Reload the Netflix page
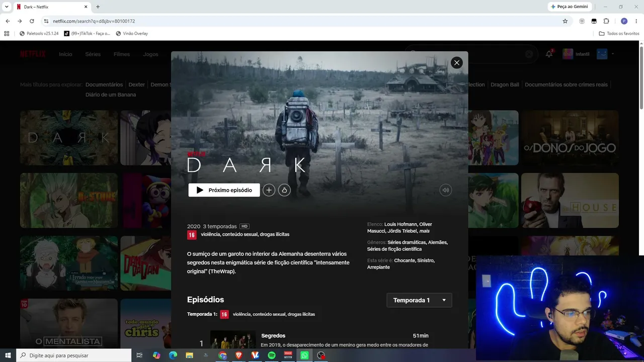This screenshot has width=644, height=362. pos(32,21)
